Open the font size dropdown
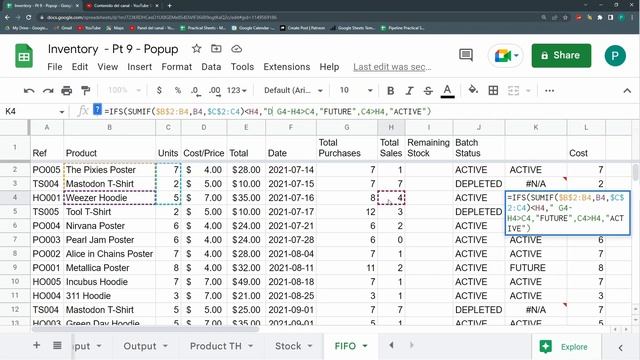The width and height of the screenshot is (640, 360). point(356,90)
